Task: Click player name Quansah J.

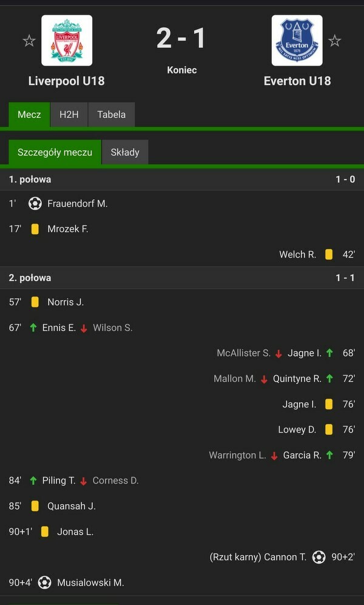Action: click(72, 506)
